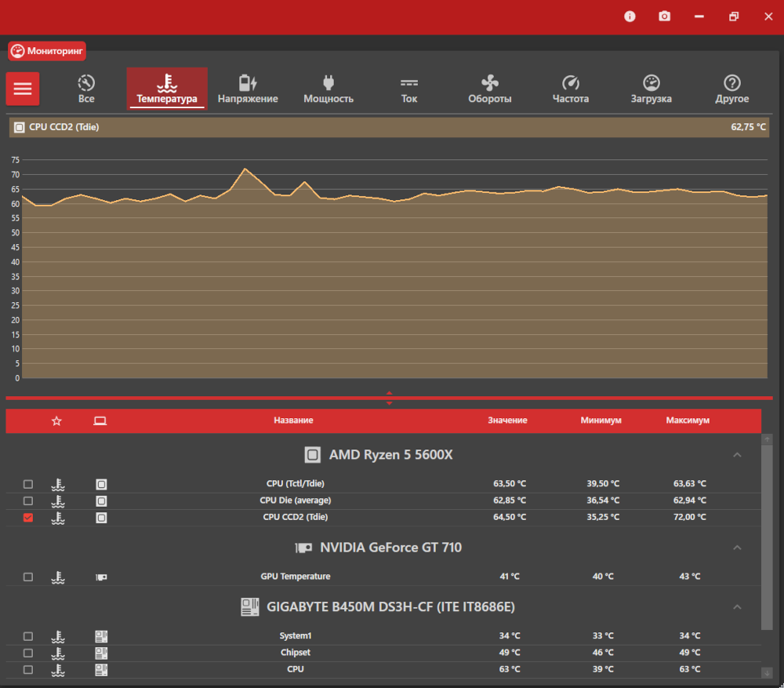Enable the CPU Die (average) checkbox
The width and height of the screenshot is (784, 688).
pos(28,501)
